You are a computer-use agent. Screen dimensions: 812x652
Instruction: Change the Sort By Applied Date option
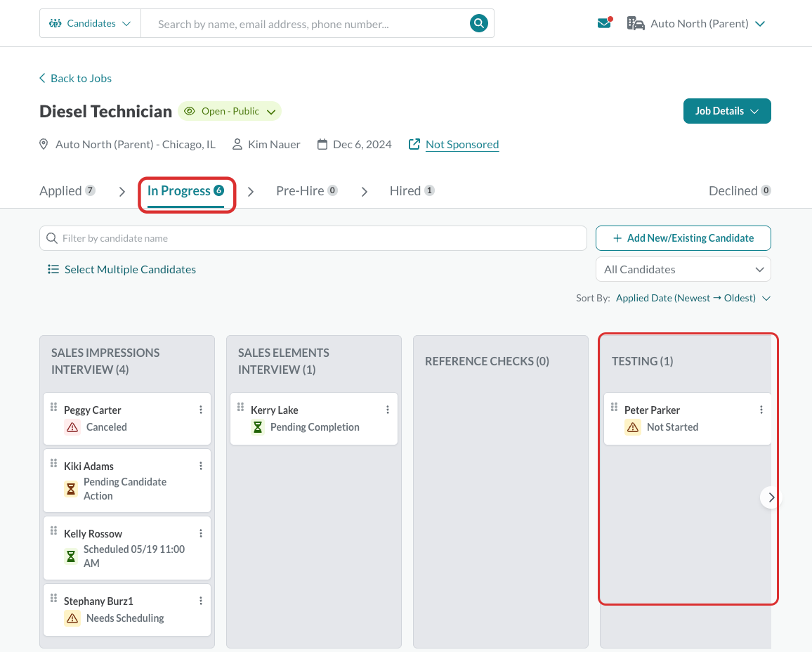693,299
